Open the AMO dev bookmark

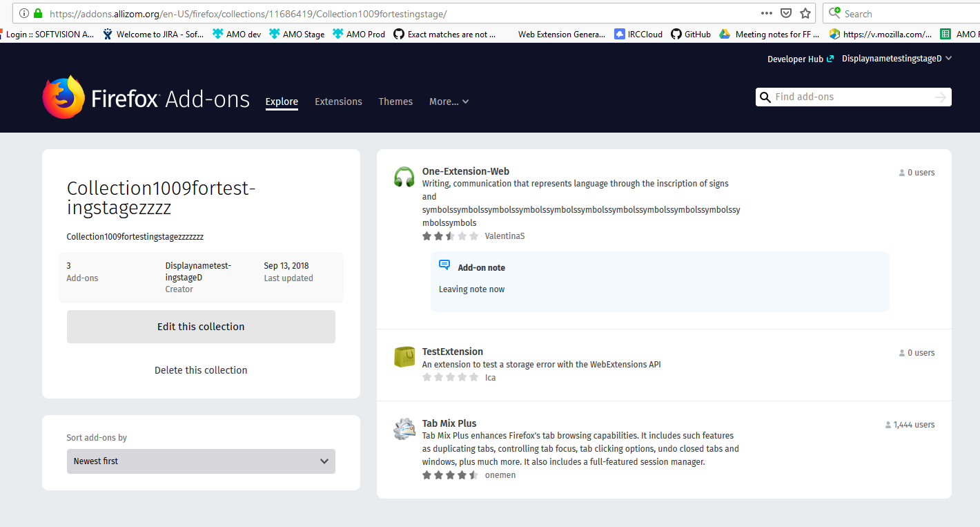(x=236, y=34)
